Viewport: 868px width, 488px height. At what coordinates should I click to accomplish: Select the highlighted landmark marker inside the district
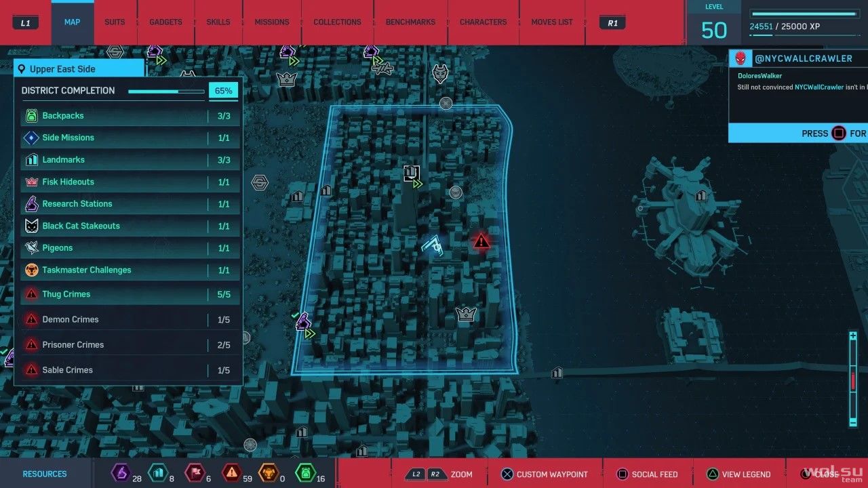click(412, 174)
